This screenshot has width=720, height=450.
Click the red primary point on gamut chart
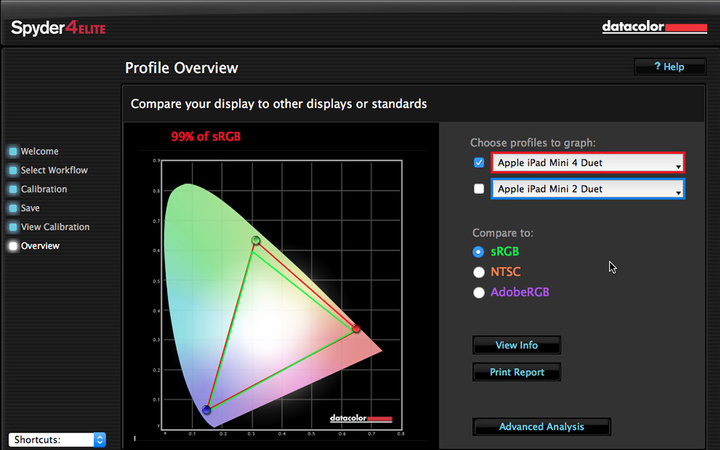click(356, 328)
